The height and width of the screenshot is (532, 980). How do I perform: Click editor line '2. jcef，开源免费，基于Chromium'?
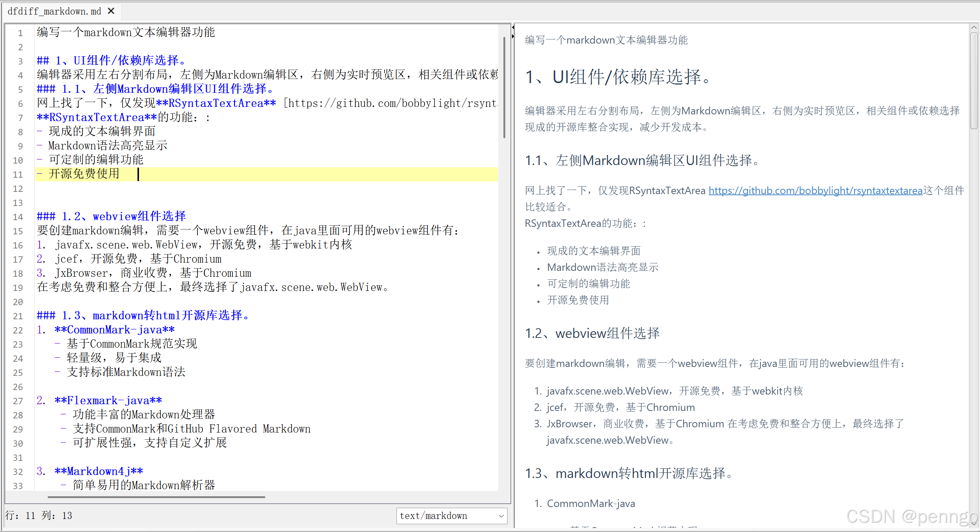pos(129,259)
